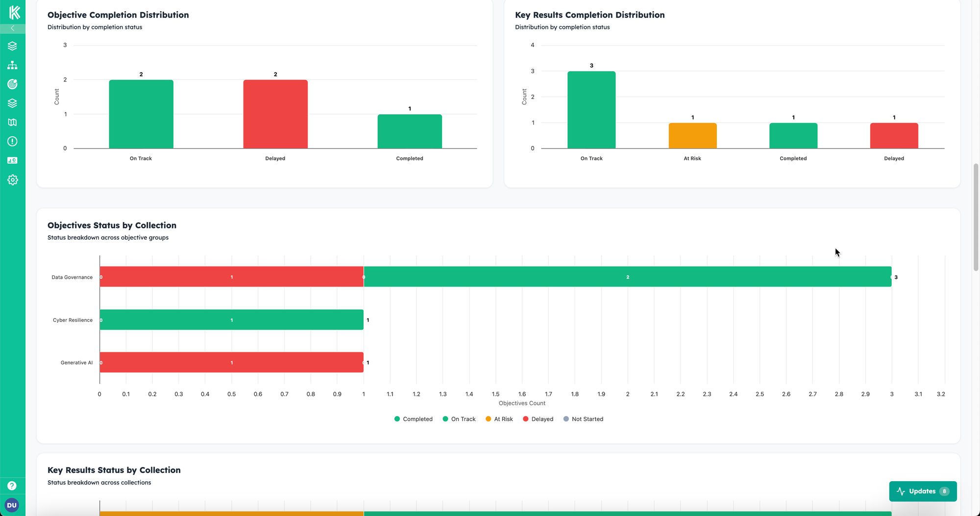Open the reports analytics icon in sidebar
Image resolution: width=980 pixels, height=516 pixels.
point(12,160)
